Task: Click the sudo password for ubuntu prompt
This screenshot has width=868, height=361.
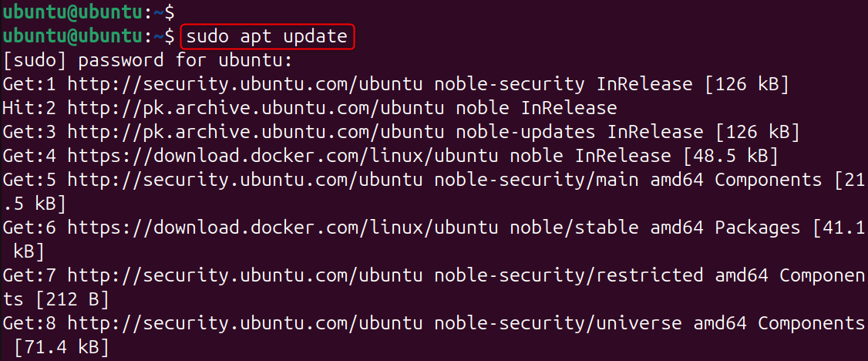Action: 148,60
